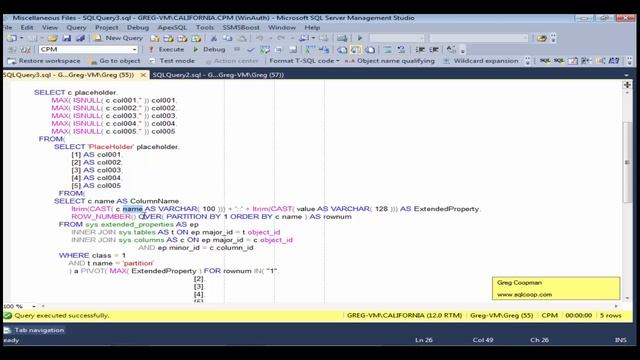Select Results to File mode
Screen dimensions: 640x360
click(370, 50)
